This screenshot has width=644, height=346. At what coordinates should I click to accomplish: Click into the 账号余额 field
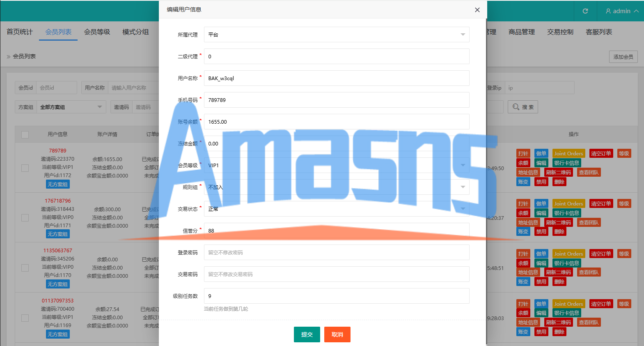(x=337, y=122)
